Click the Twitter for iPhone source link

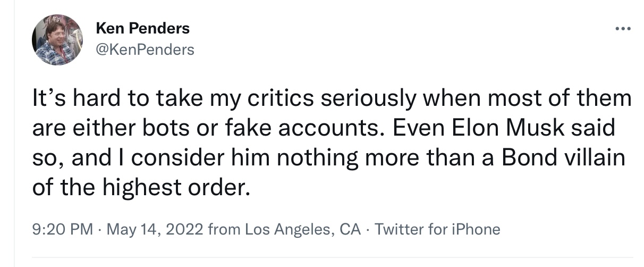tap(437, 229)
